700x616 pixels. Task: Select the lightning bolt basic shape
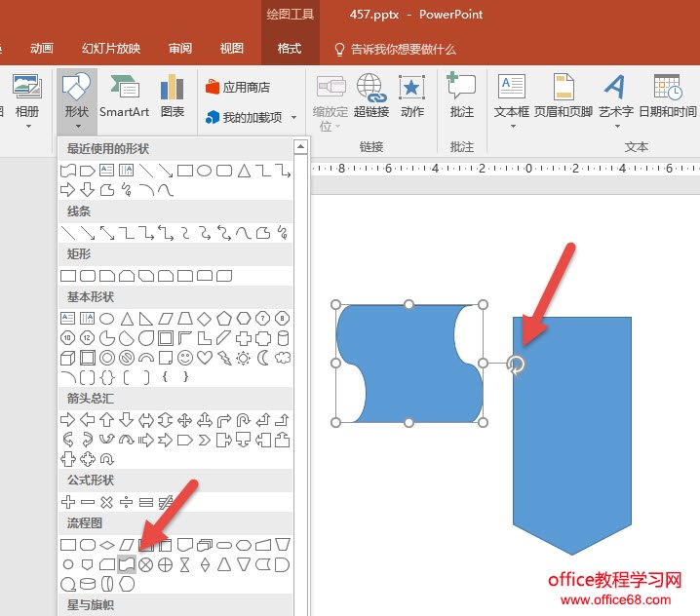224,358
